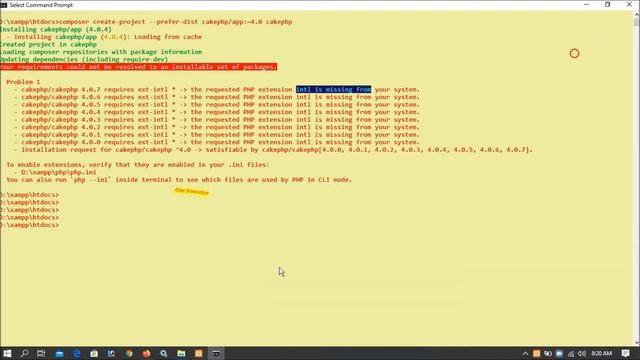Click the 'composer create-project' command line
Image resolution: width=640 pixels, height=360 pixels.
point(146,22)
